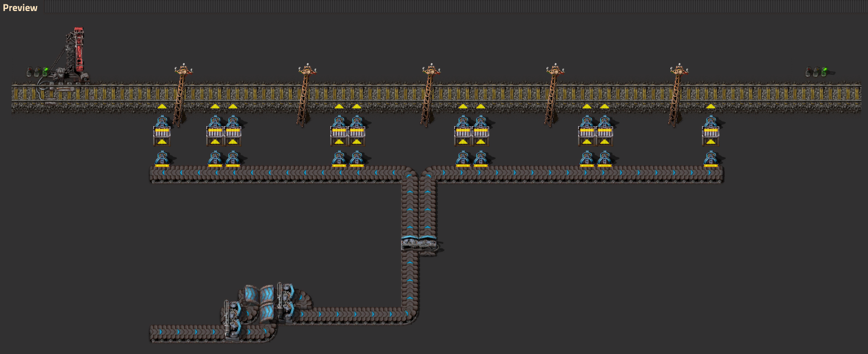This screenshot has height=354, width=868.
Task: Click the leftmost steel chest
Action: click(162, 136)
